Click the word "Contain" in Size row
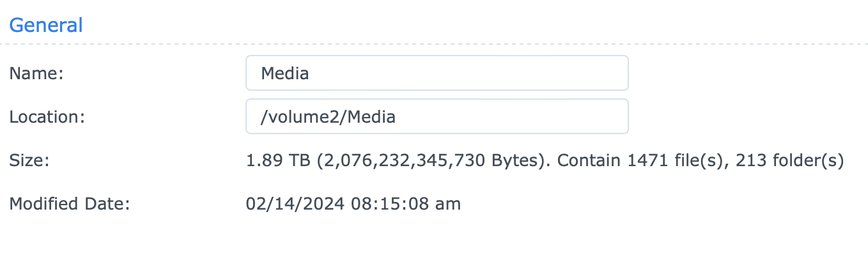Image resolution: width=868 pixels, height=262 pixels. pos(587,160)
